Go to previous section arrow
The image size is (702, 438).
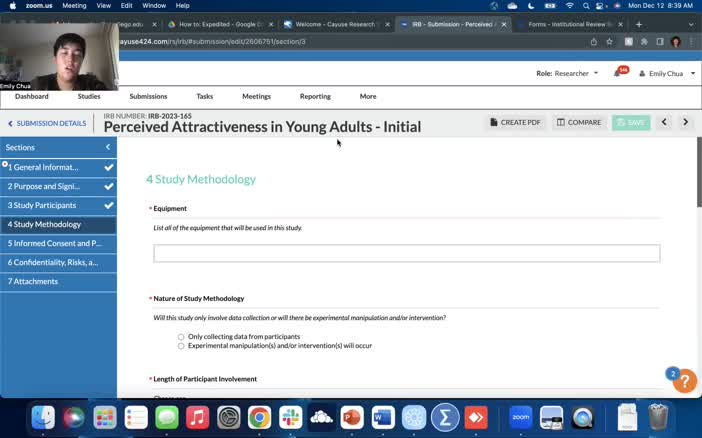tap(664, 122)
